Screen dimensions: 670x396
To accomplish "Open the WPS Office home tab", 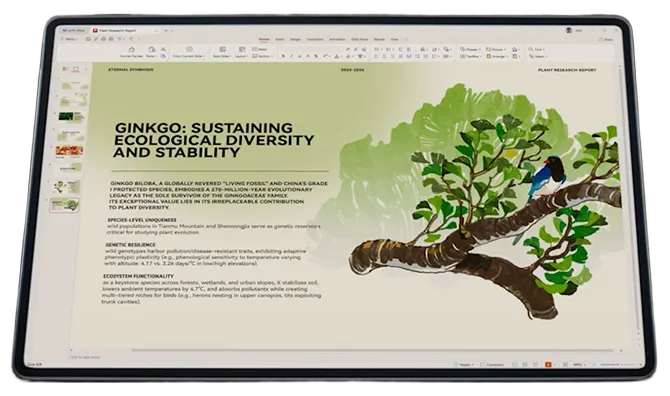I will (74, 30).
